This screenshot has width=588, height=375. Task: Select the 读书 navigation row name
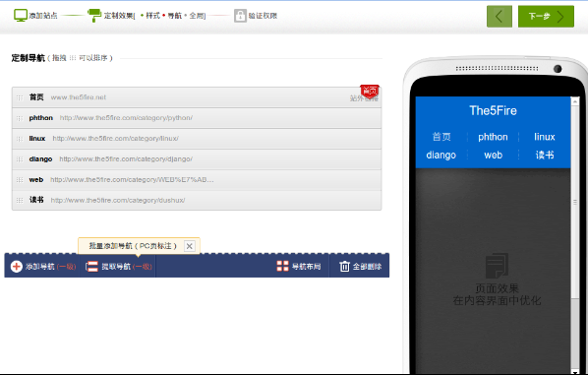36,200
